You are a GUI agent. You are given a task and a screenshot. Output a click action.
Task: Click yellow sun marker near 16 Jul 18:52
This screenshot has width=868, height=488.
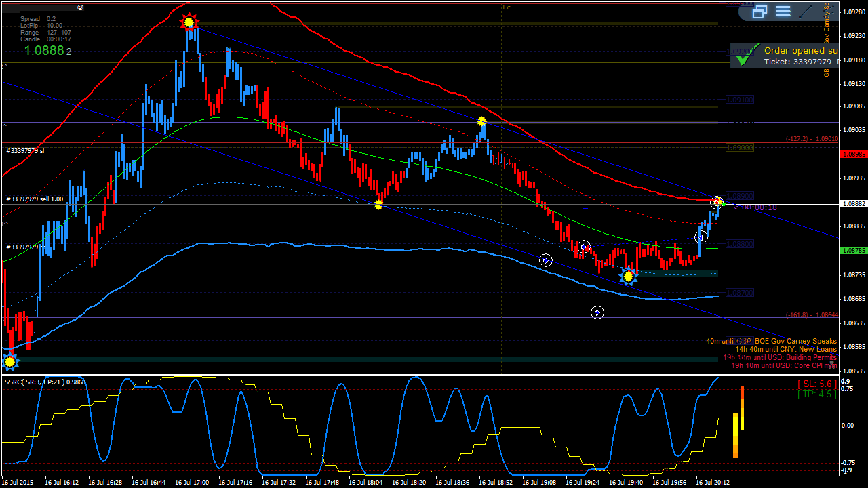[x=481, y=121]
